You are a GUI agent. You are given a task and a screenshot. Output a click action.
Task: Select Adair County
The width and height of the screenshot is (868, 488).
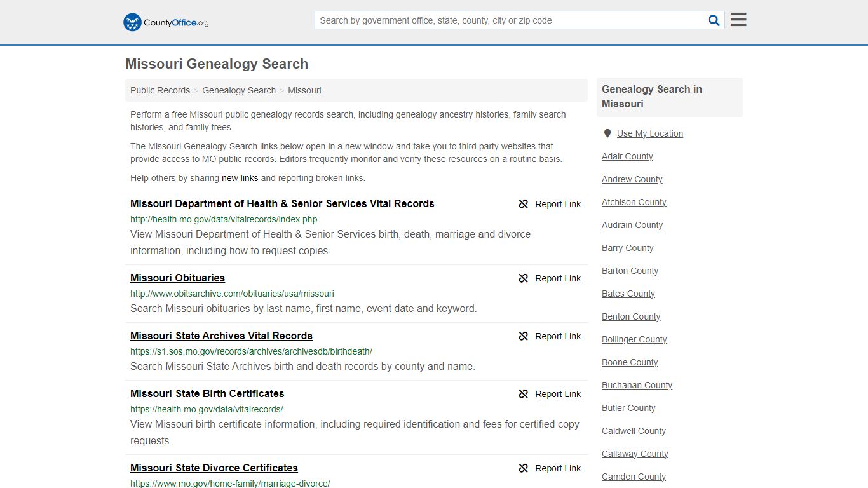tap(627, 156)
